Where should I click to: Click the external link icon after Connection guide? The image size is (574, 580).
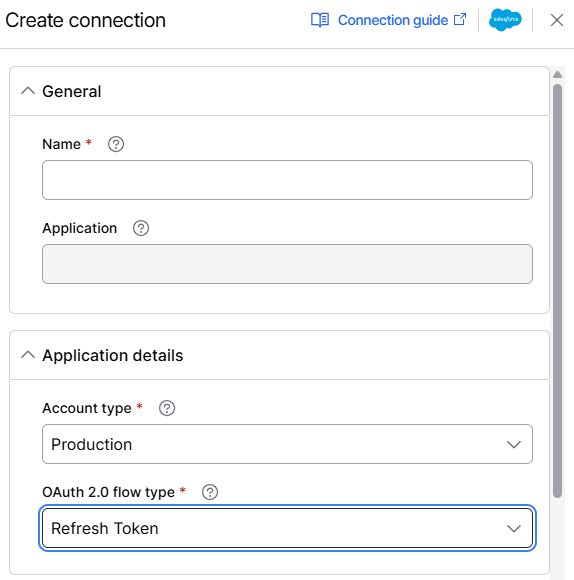coord(460,20)
